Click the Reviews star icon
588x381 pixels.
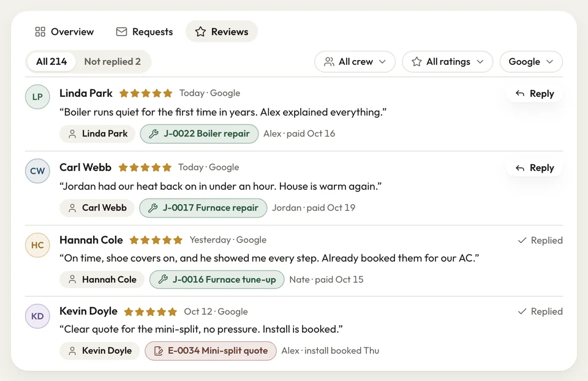201,31
